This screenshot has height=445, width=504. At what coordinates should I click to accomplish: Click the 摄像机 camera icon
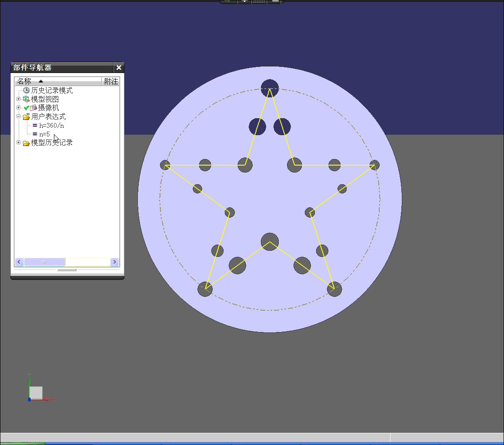[33, 108]
